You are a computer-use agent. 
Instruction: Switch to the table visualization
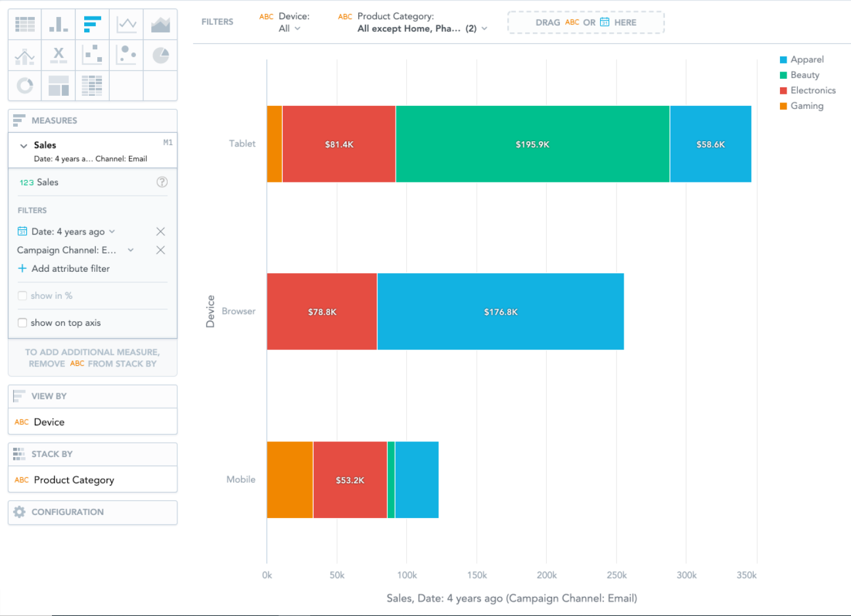(x=25, y=24)
